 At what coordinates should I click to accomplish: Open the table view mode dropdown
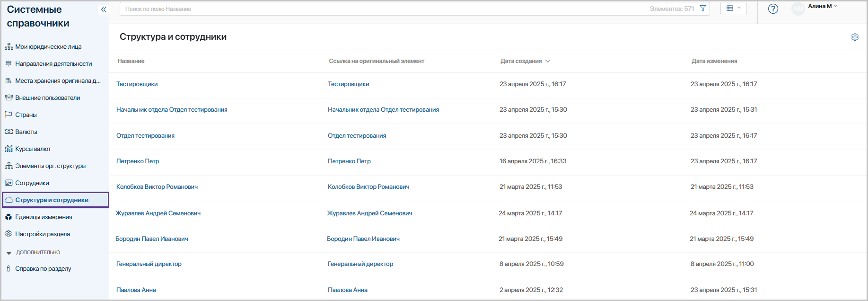click(x=733, y=8)
